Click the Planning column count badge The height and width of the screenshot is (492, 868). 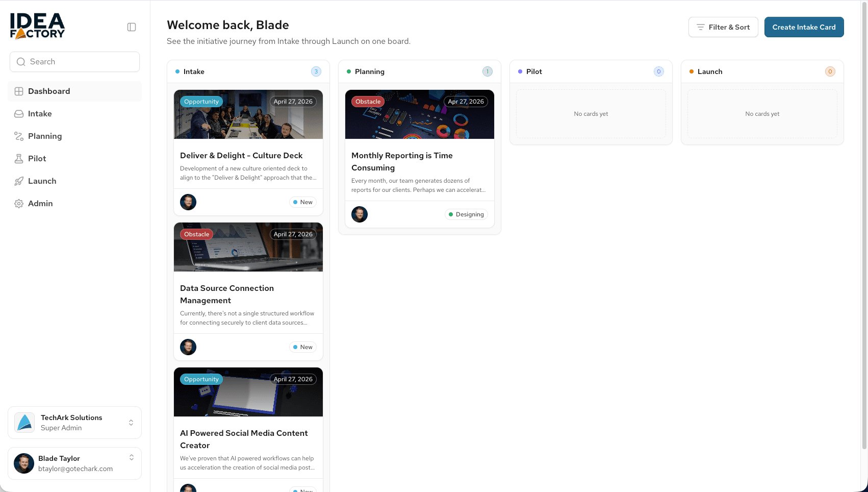pyautogui.click(x=488, y=71)
